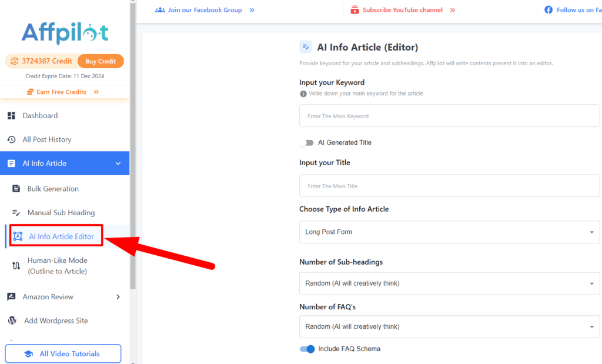
Task: Click the Dashboard grid icon
Action: (11, 116)
